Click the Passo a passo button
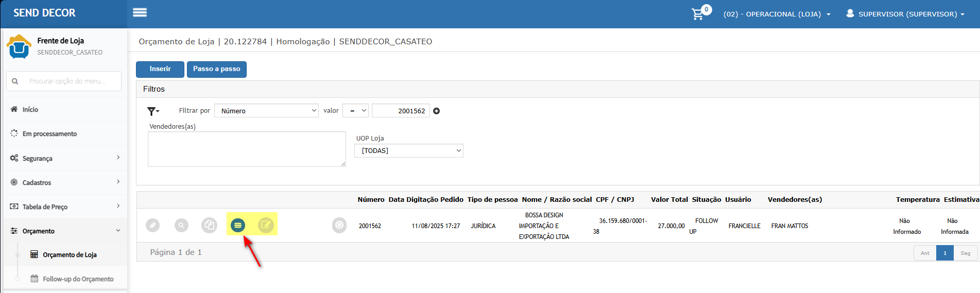This screenshot has width=980, height=293. pos(216,69)
